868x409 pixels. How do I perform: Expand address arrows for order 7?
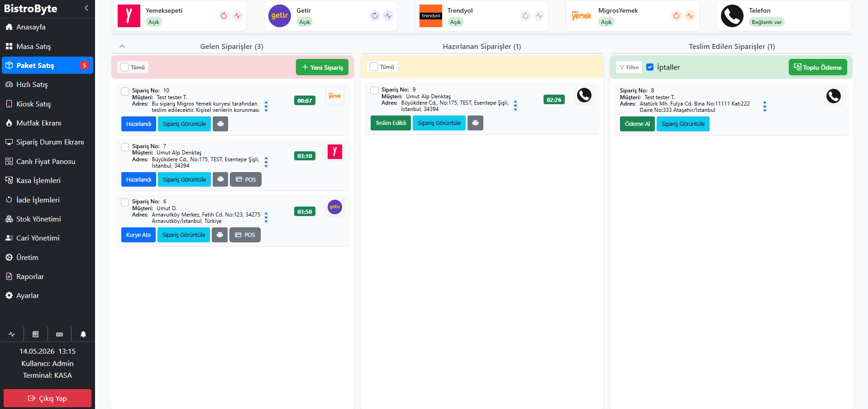266,162
